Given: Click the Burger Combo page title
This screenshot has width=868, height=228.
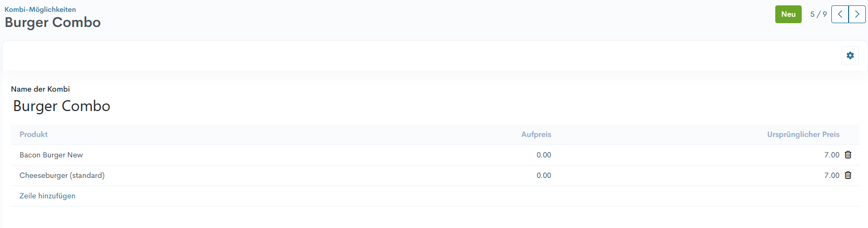Looking at the screenshot, I should pyautogui.click(x=53, y=23).
